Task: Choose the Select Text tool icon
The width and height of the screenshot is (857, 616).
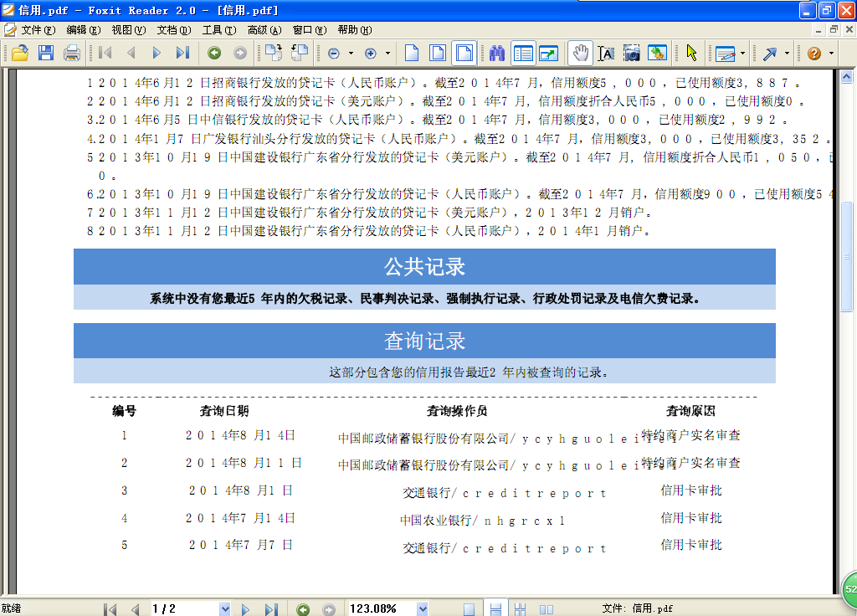Action: [x=606, y=53]
